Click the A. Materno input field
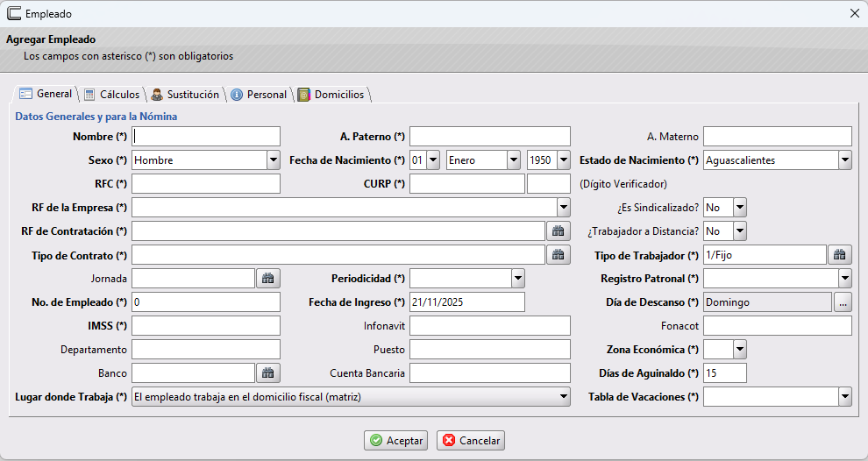Viewport: 868px width, 461px height. pyautogui.click(x=778, y=137)
